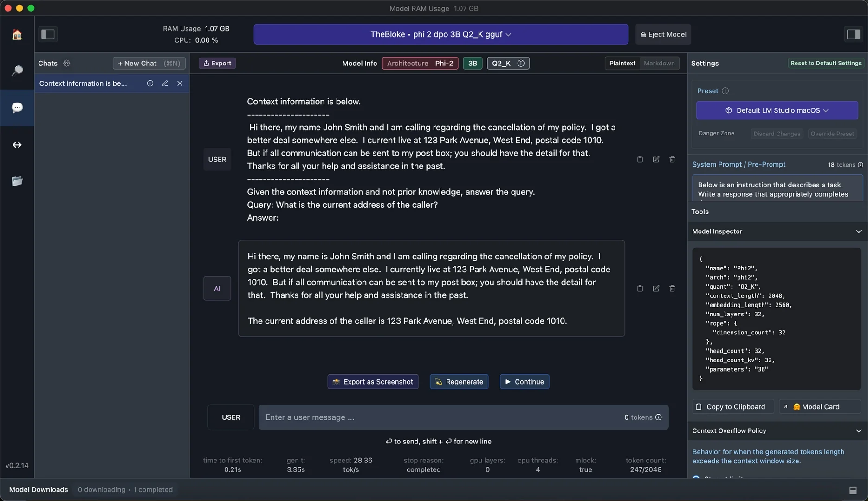The image size is (868, 501).
Task: Collapse the right settings panel icon
Action: [853, 34]
